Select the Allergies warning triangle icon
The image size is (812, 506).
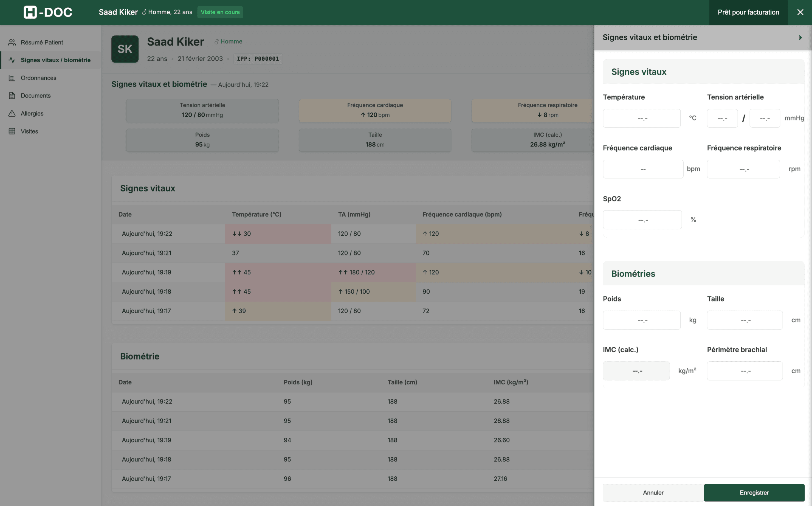click(x=12, y=113)
